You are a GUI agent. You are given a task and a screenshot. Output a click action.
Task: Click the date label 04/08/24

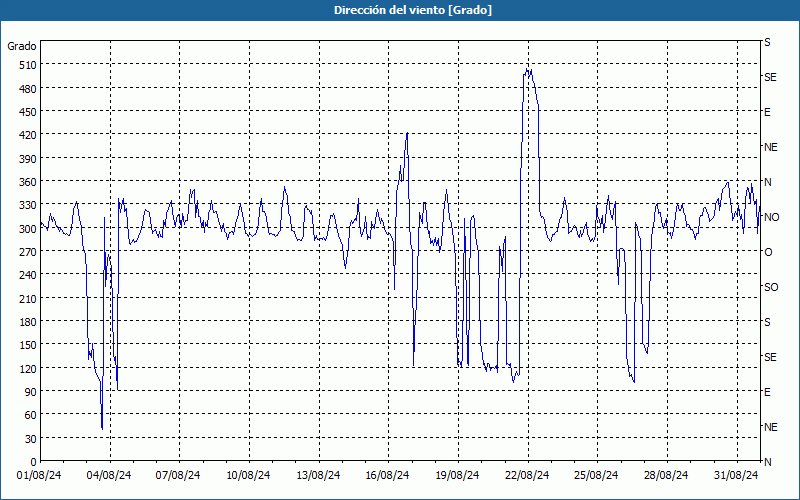pos(109,476)
